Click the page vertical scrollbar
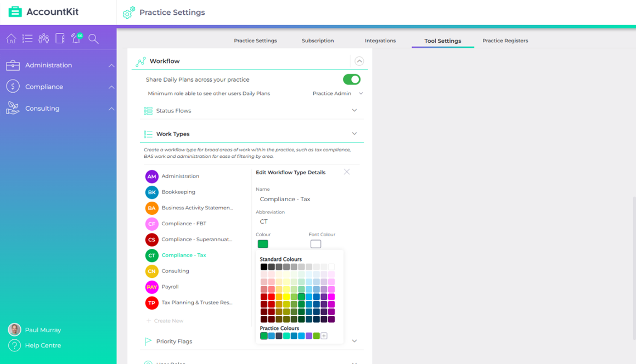This screenshot has height=364, width=636. (634, 268)
